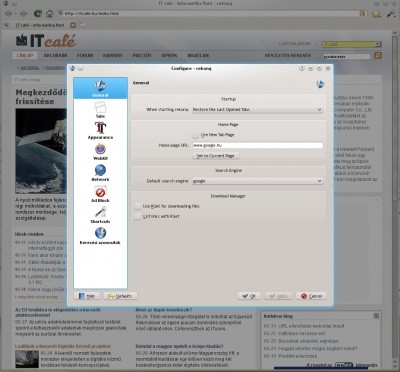Click the small thumbnail beside digital project article

click(x=27, y=358)
